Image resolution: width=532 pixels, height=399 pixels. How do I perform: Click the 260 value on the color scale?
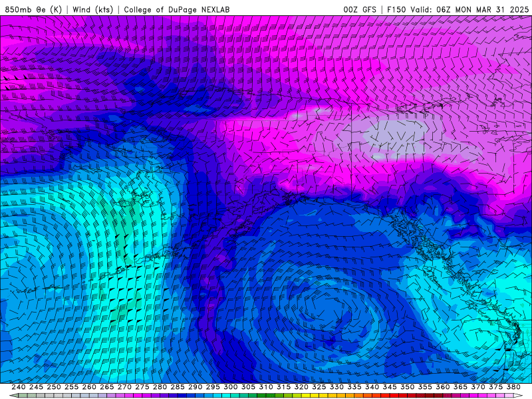89,387
